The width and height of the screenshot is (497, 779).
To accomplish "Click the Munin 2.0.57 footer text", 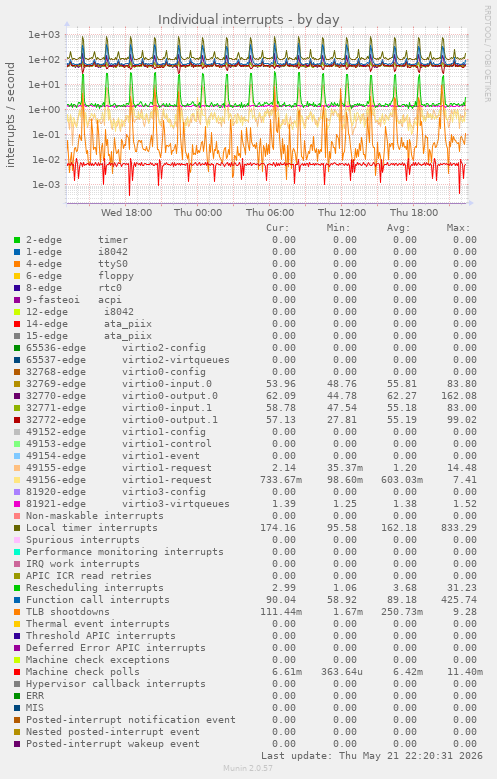I will point(248,768).
